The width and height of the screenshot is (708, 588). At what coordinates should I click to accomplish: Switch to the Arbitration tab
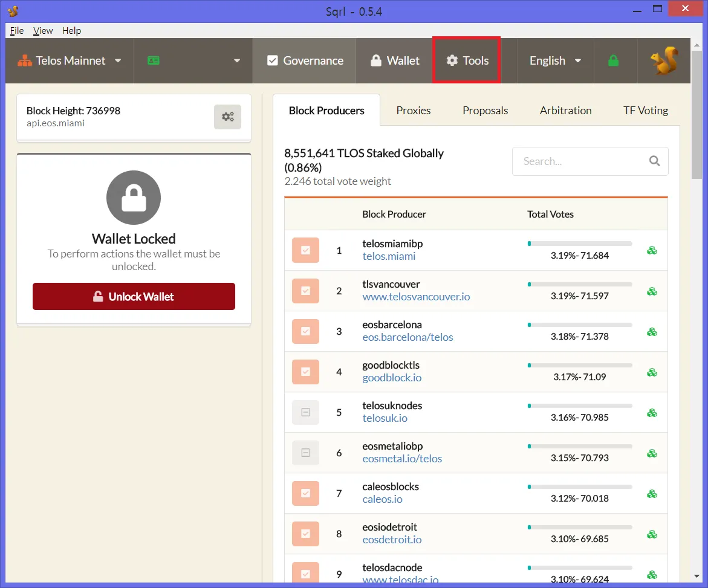tap(565, 111)
